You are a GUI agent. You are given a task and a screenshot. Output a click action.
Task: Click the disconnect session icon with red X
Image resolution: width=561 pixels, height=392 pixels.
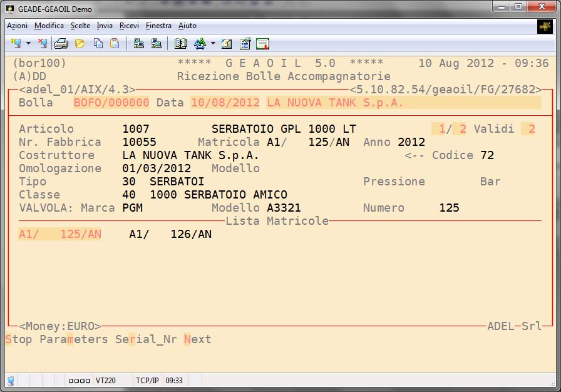[42, 44]
